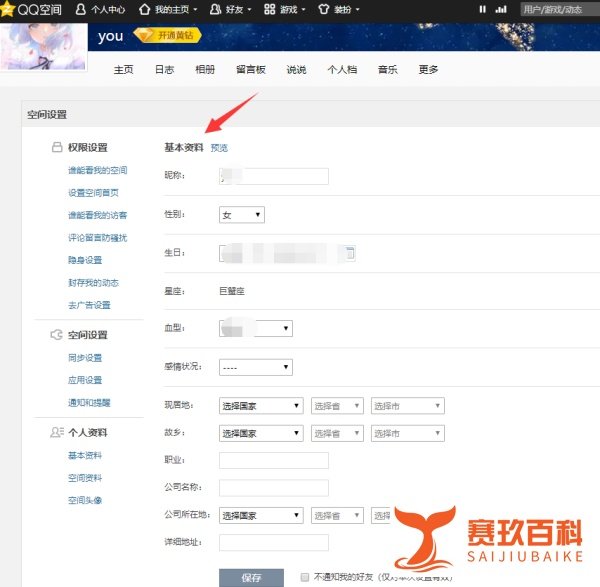
Task: Expand the 好友 menu
Action: tap(230, 9)
